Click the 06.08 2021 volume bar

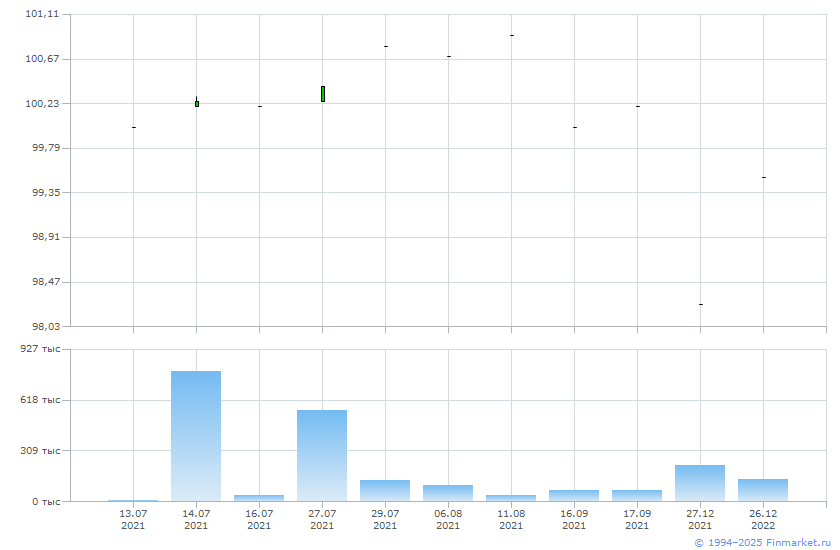[x=448, y=493]
